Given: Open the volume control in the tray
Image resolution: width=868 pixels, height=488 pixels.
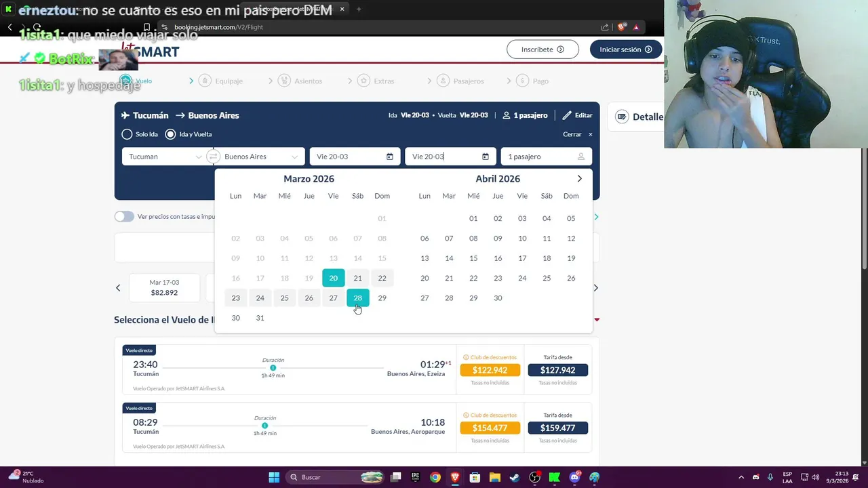Looking at the screenshot, I should click(x=815, y=477).
